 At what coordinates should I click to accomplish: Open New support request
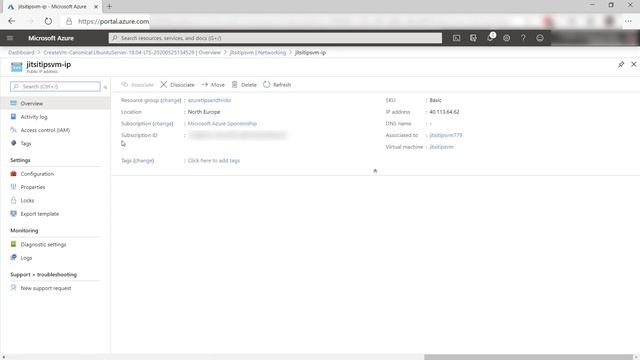[46, 288]
